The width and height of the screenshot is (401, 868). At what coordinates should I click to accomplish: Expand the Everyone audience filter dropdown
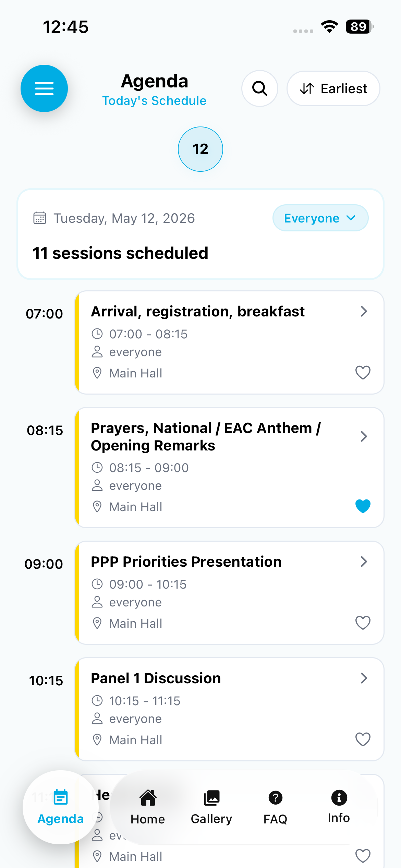coord(320,218)
